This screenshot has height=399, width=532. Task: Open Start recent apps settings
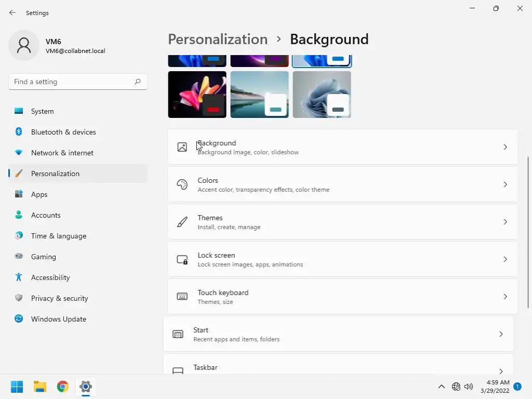click(338, 334)
